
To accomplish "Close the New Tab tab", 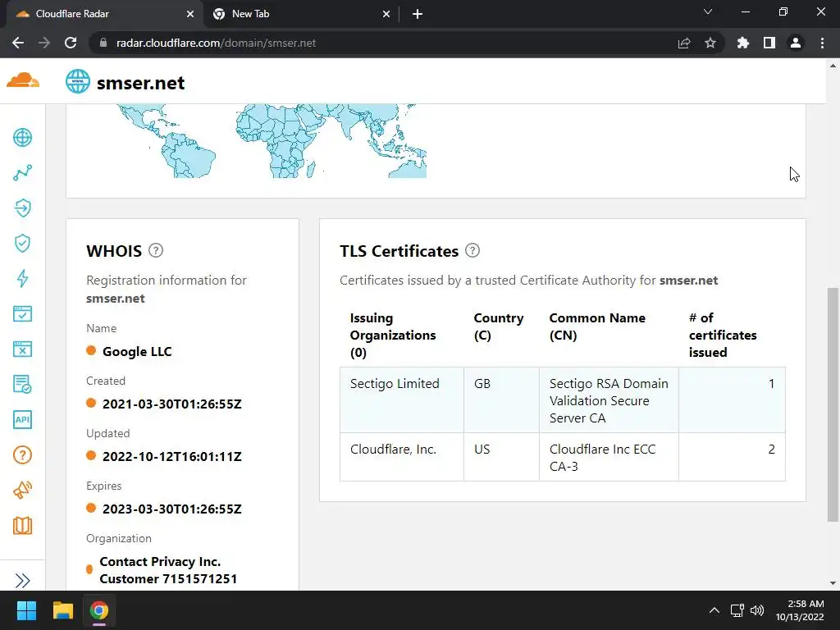I will [386, 14].
